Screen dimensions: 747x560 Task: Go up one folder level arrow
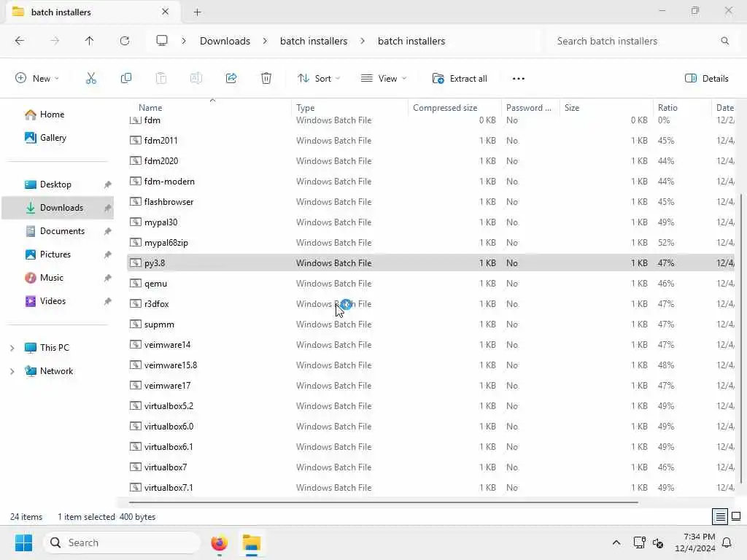pyautogui.click(x=89, y=41)
